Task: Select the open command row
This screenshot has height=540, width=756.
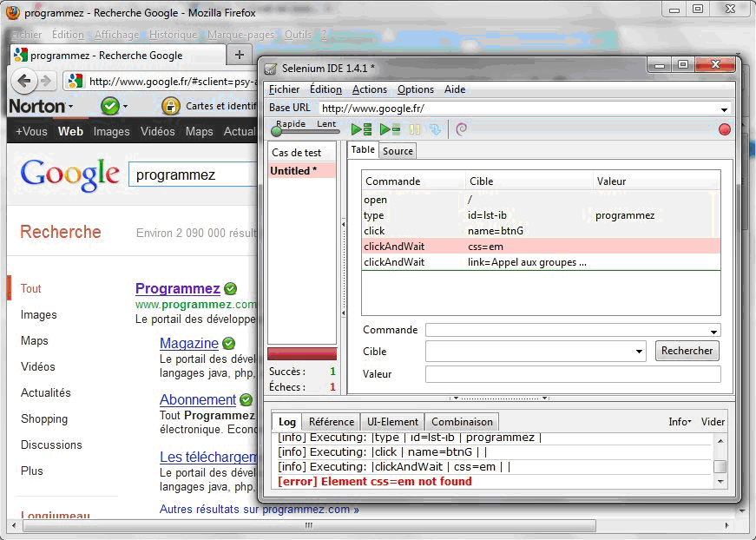Action: [541, 200]
